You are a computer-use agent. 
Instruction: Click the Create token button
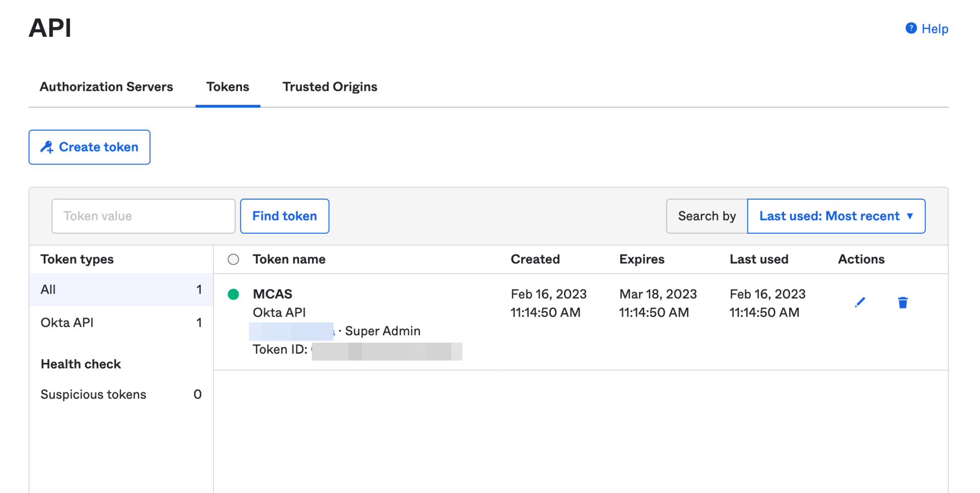point(89,147)
